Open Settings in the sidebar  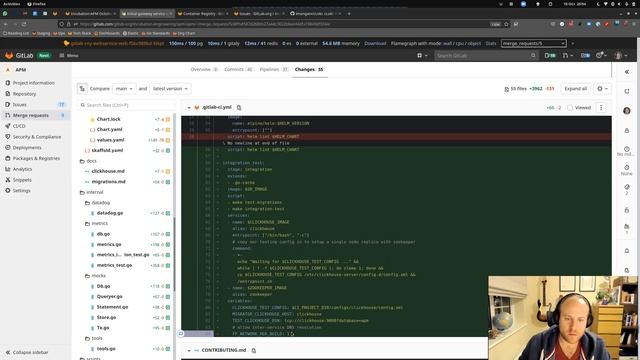[x=21, y=191]
